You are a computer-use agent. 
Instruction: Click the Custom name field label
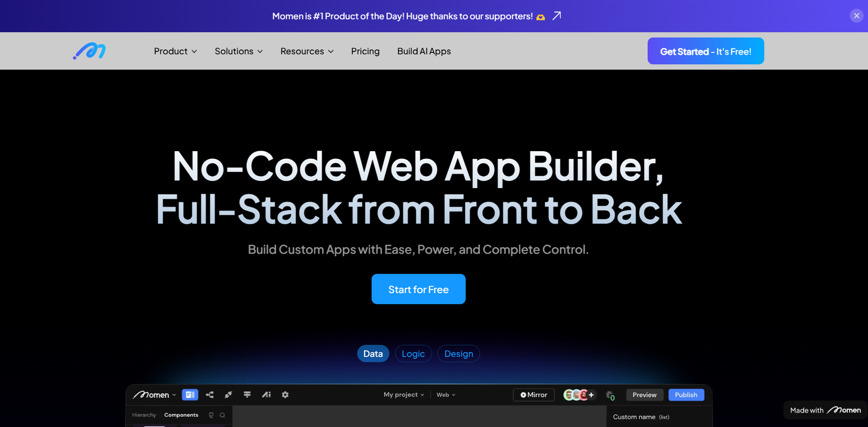click(634, 417)
